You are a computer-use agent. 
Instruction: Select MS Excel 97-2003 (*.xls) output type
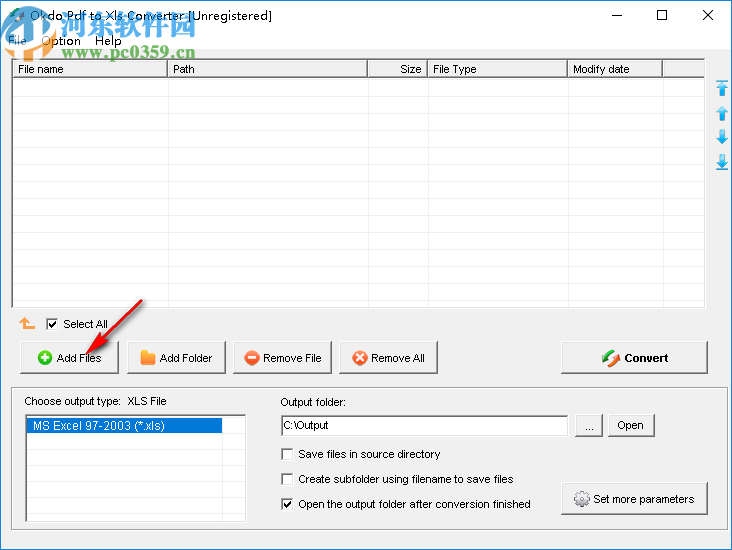124,426
